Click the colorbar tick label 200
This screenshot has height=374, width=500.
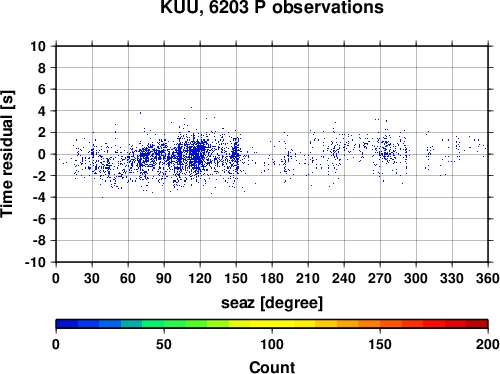[488, 344]
